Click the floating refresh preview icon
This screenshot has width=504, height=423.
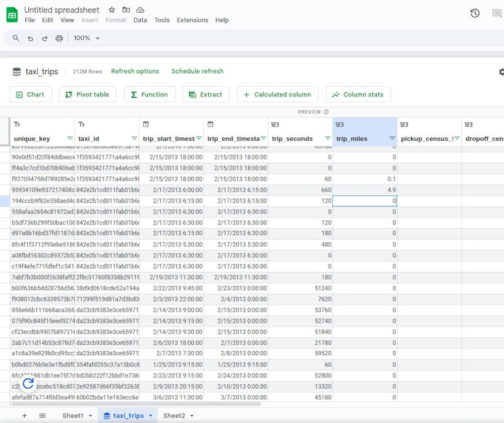tap(28, 384)
